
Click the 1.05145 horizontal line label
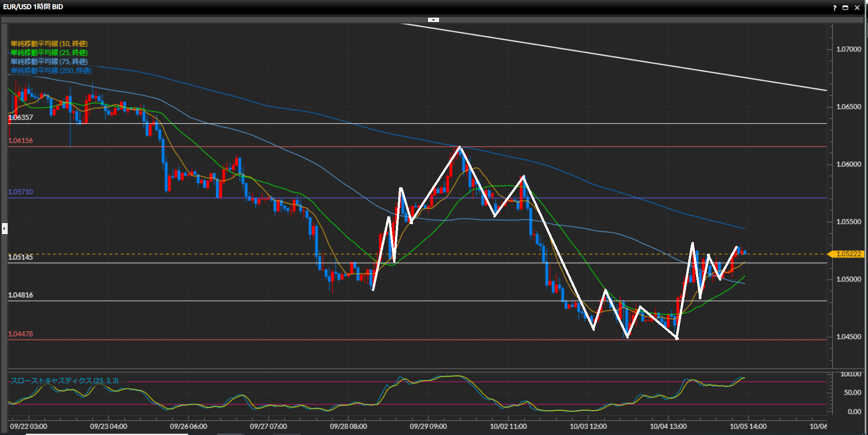[21, 257]
